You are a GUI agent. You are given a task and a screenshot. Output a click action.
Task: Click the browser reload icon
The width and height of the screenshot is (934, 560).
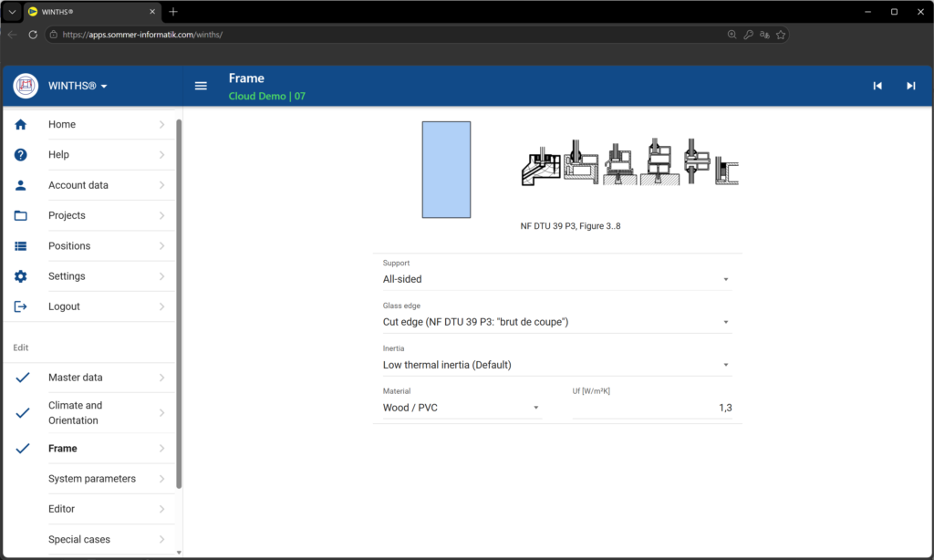click(x=33, y=35)
